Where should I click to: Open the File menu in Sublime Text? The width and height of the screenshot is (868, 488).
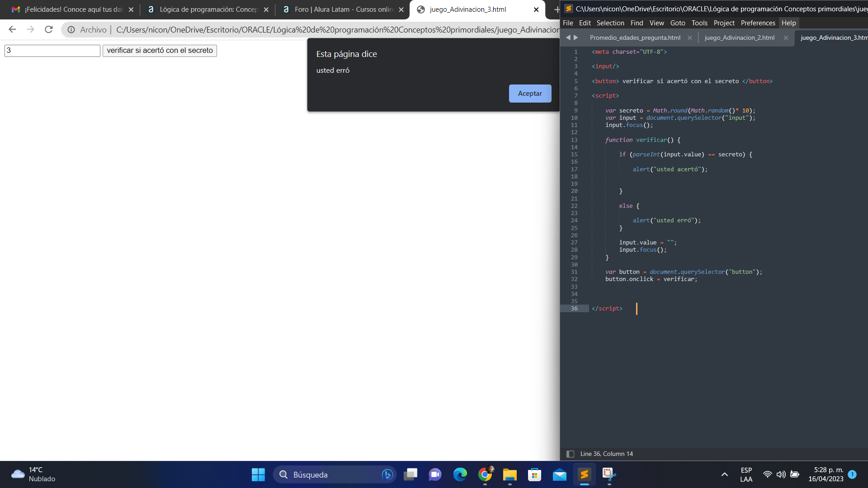click(x=568, y=23)
